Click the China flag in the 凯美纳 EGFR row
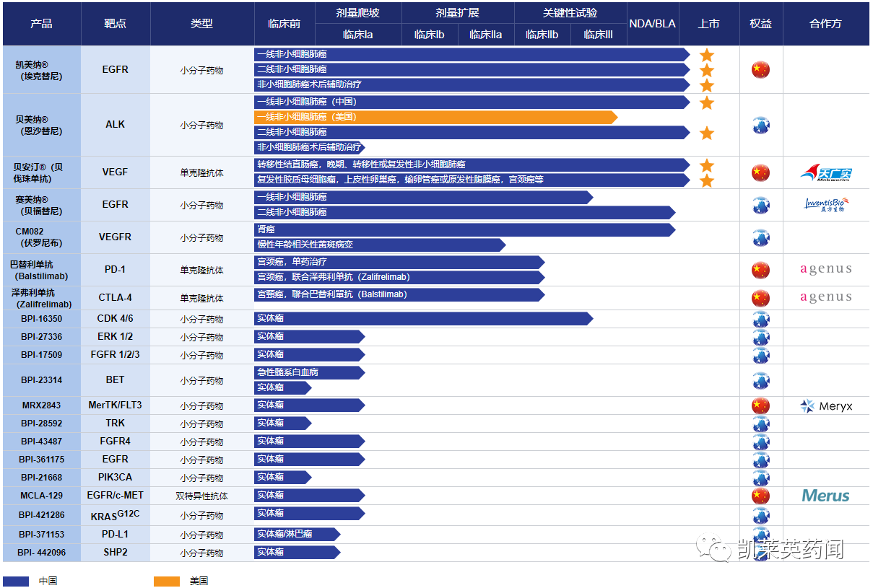 coord(760,70)
